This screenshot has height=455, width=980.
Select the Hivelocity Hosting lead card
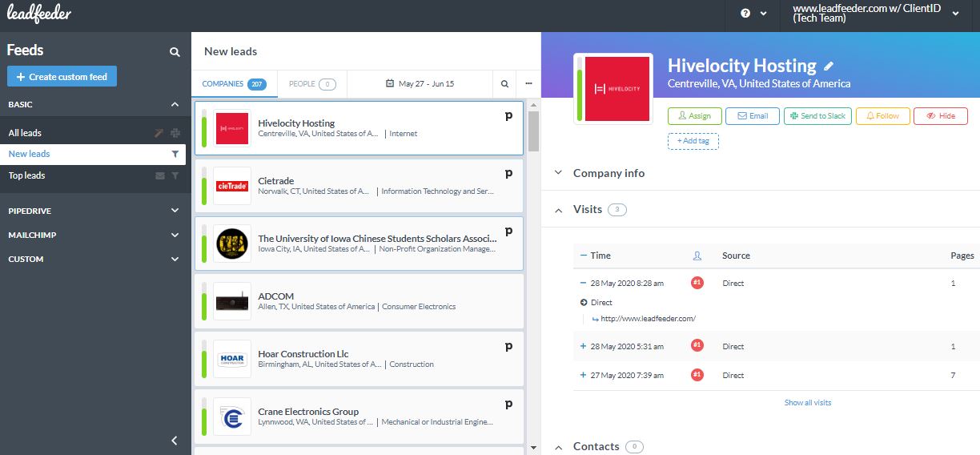click(x=359, y=128)
